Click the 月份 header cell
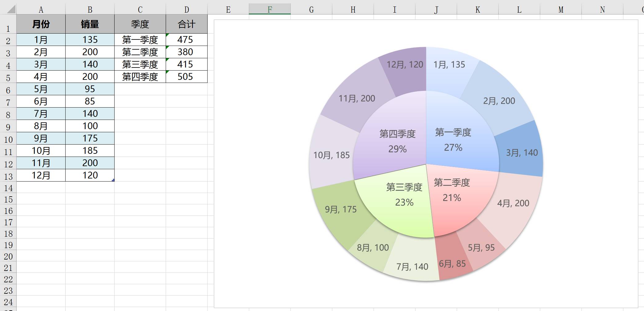 tap(41, 24)
